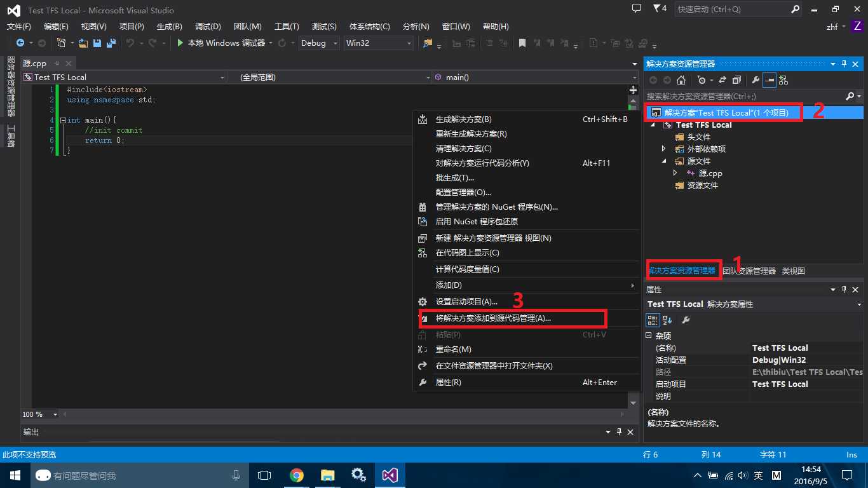Open the notifications flag showing 4

click(x=660, y=9)
